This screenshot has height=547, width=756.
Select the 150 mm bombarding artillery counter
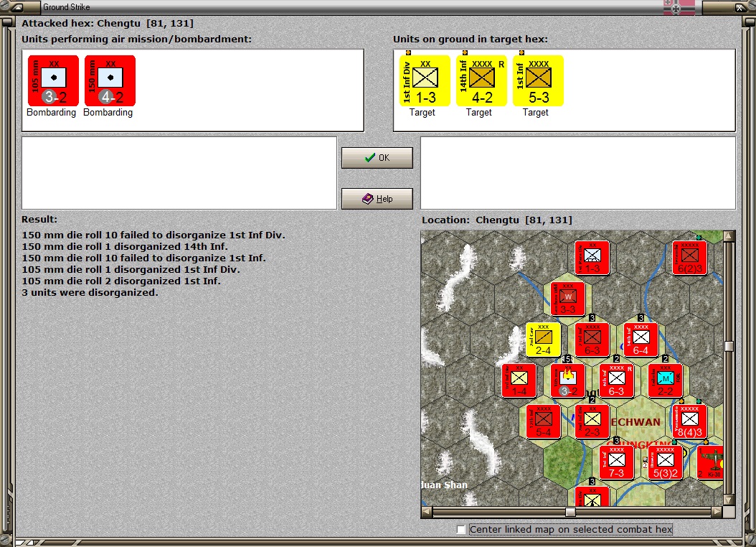110,80
